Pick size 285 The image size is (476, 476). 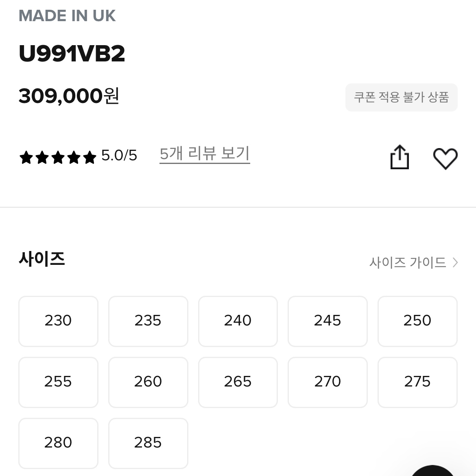click(148, 443)
